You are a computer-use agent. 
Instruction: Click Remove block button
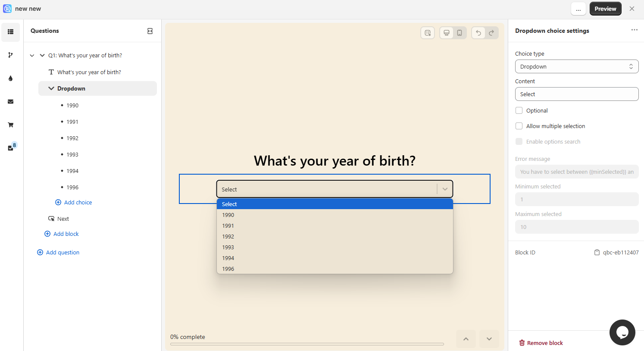541,343
